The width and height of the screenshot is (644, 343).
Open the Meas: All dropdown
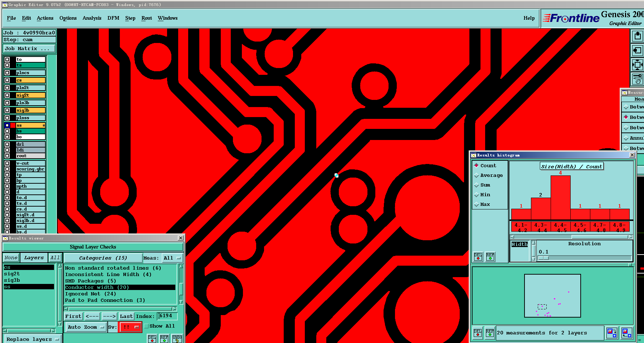tap(172, 258)
